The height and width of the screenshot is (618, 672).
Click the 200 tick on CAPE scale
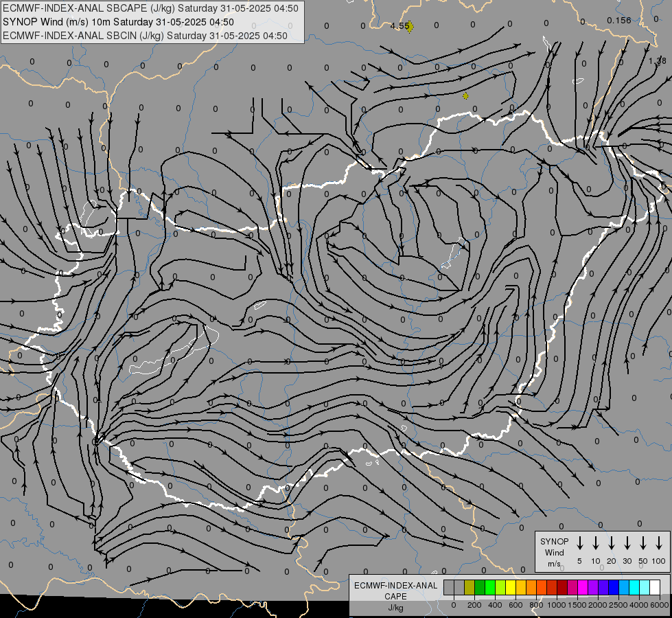474,605
